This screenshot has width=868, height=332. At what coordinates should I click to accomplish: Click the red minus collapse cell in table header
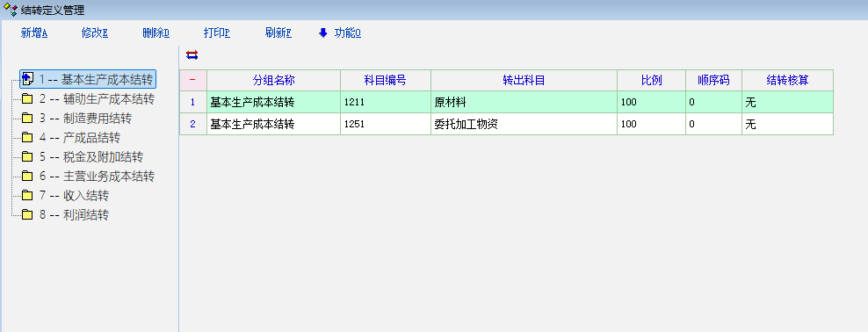pyautogui.click(x=192, y=80)
